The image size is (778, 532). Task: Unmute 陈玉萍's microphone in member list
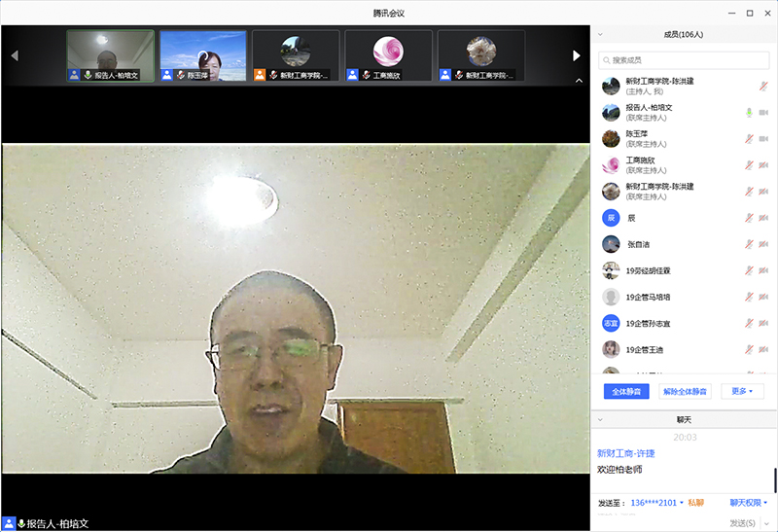point(749,138)
